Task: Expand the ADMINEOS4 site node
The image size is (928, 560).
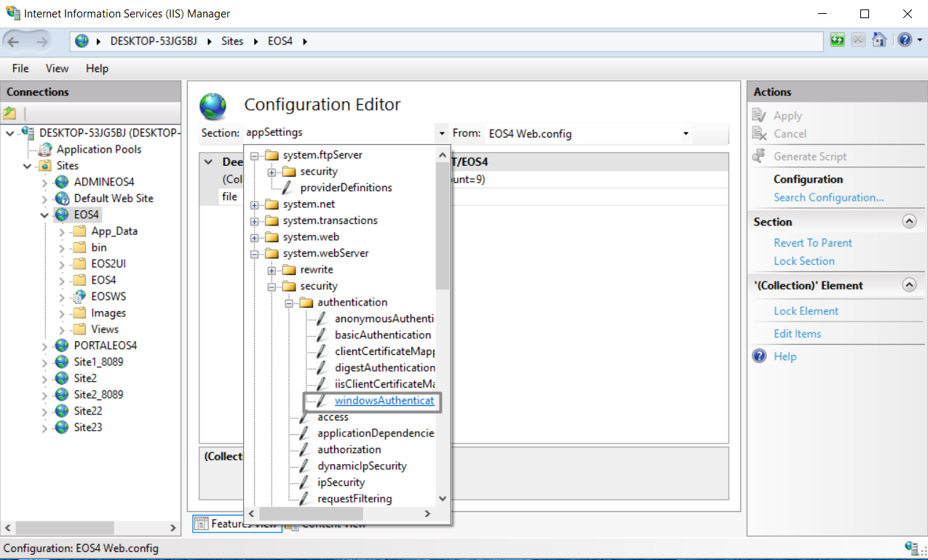Action: click(44, 182)
